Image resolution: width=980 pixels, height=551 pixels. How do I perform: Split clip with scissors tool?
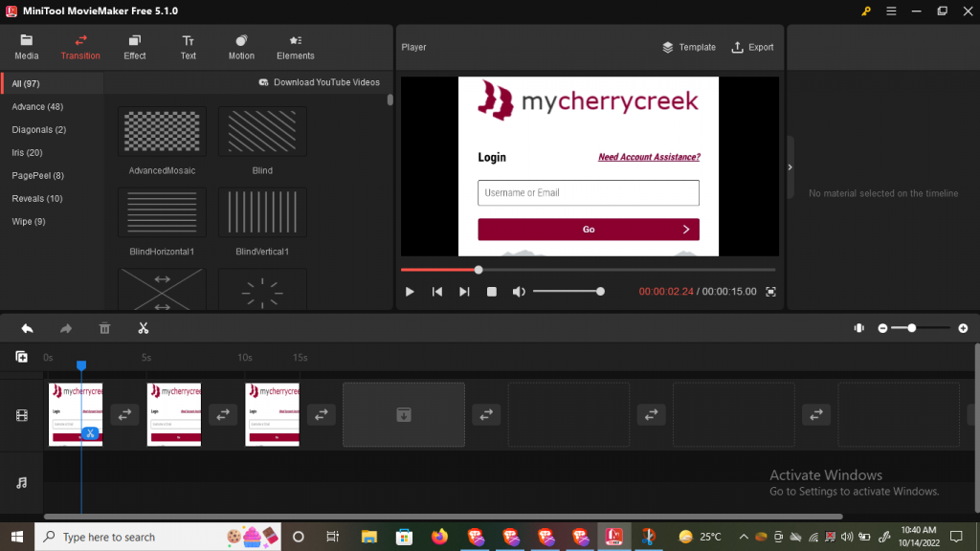[144, 329]
